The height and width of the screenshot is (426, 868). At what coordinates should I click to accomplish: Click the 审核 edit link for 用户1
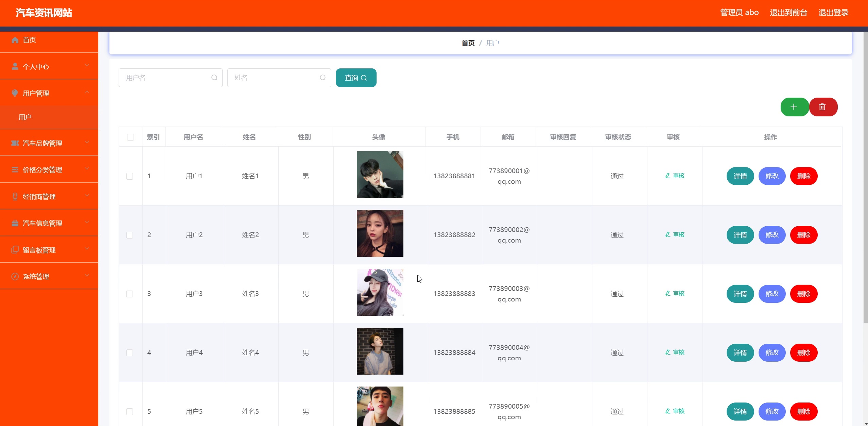pos(675,176)
